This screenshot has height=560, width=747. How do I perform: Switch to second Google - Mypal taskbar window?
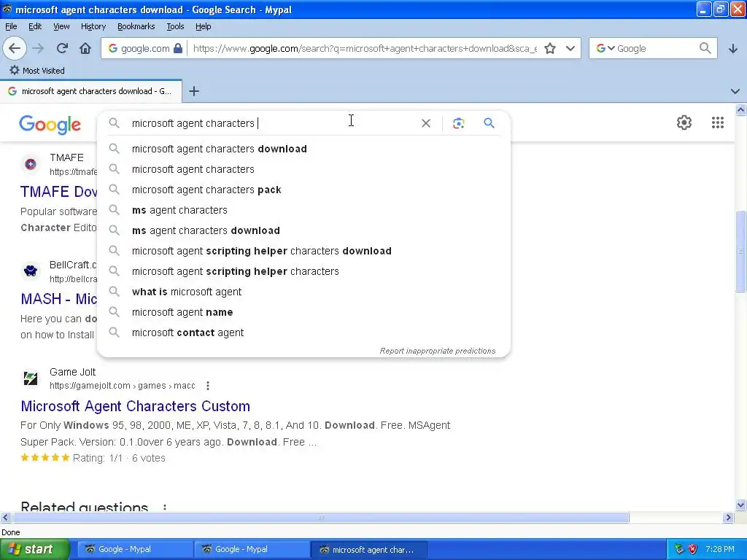click(x=251, y=549)
